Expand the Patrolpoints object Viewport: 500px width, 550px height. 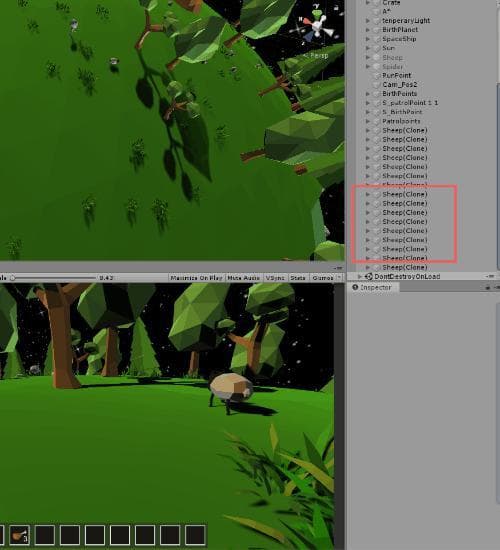pyautogui.click(x=368, y=121)
